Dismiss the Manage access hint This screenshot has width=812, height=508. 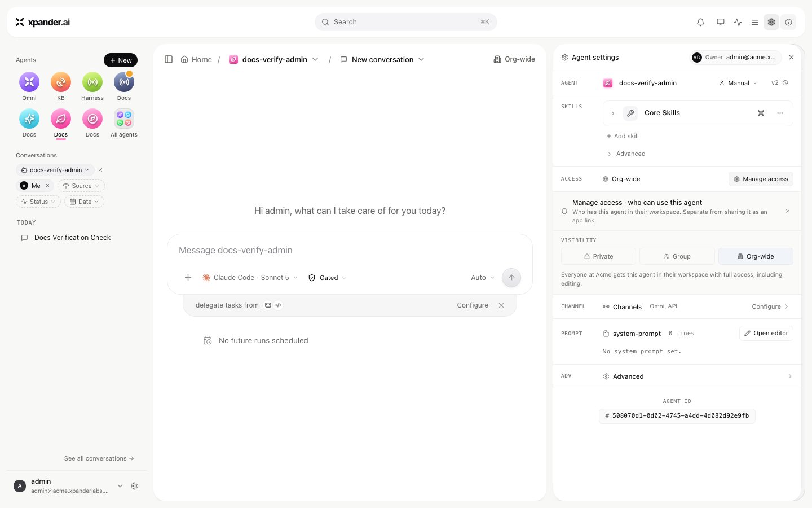788,211
